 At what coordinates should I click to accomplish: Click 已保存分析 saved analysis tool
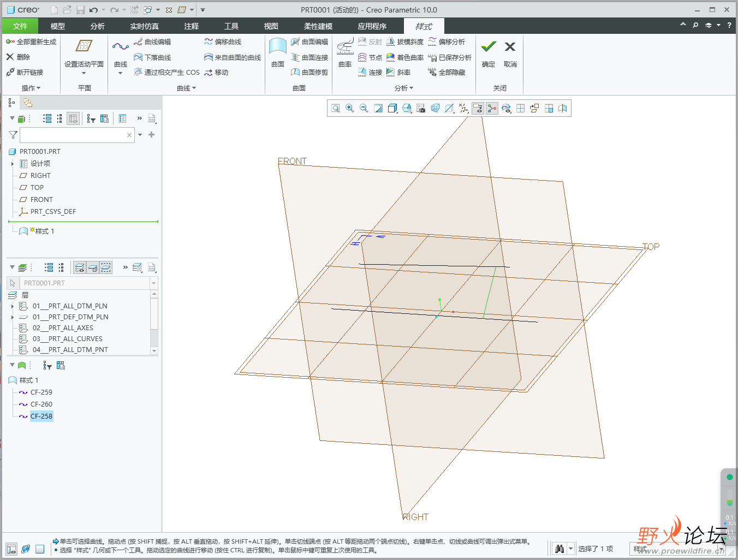pyautogui.click(x=450, y=57)
